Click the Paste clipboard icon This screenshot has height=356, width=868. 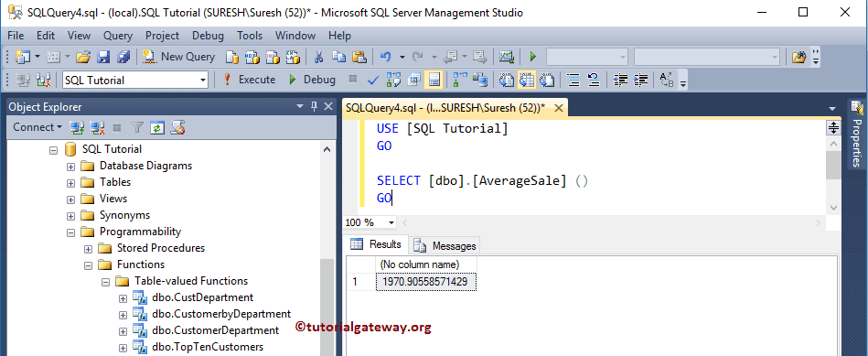(x=359, y=57)
